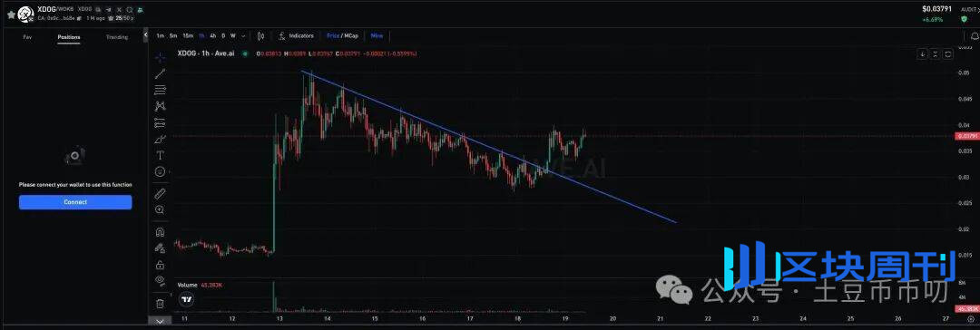Toggle Price view in Price/MCap
The width and height of the screenshot is (980, 330).
click(x=332, y=35)
